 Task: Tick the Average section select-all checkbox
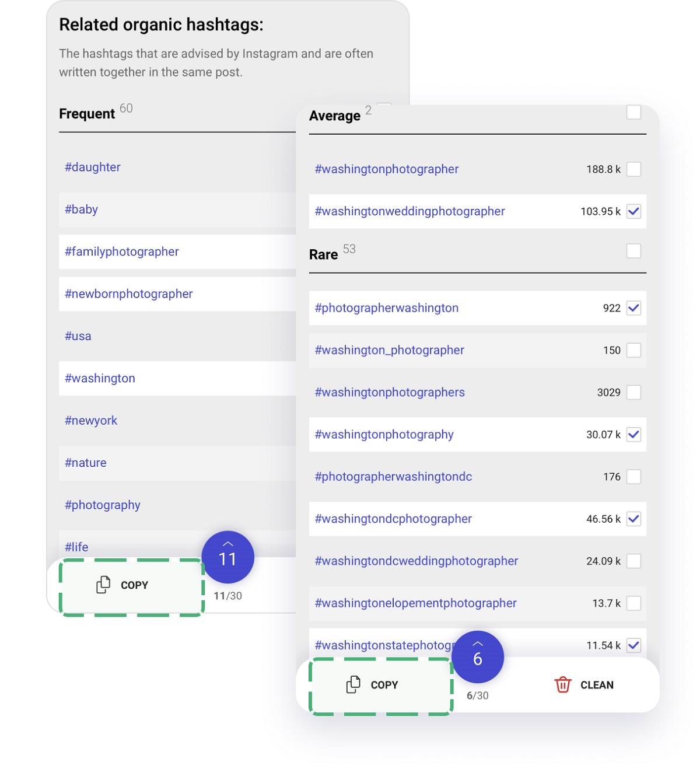click(x=633, y=112)
